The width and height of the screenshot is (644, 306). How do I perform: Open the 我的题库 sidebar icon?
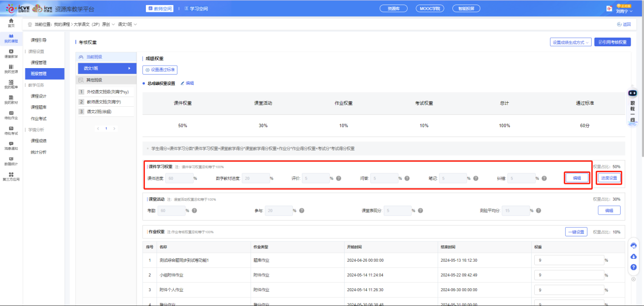point(11,84)
